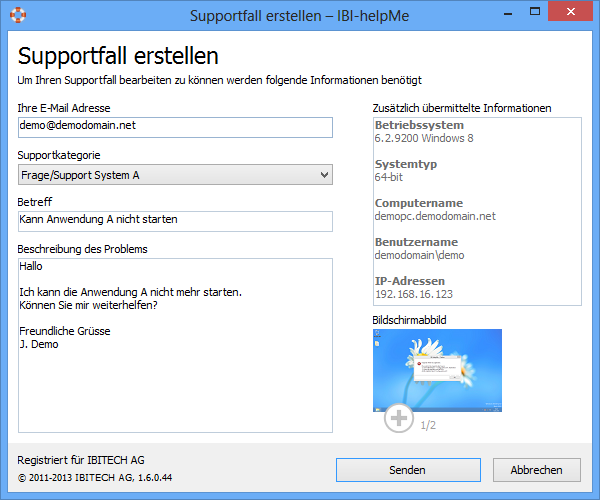Open the Bildschirmabbild screenshot thumbnail
This screenshot has height=500, width=600.
437,369
